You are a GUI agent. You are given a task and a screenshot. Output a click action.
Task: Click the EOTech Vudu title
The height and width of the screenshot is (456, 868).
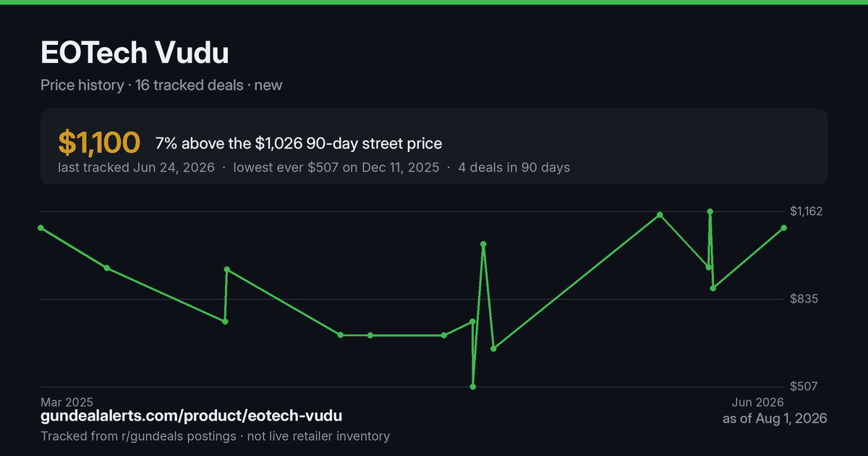135,54
